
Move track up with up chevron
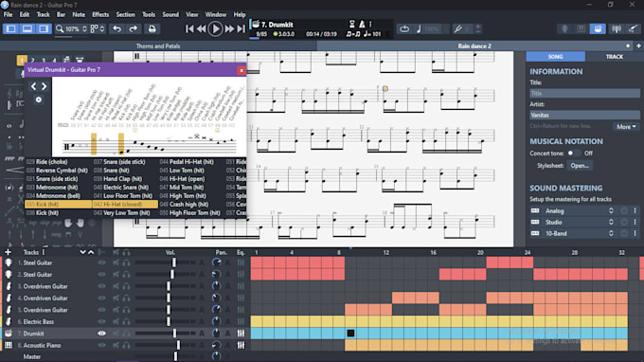point(91,252)
